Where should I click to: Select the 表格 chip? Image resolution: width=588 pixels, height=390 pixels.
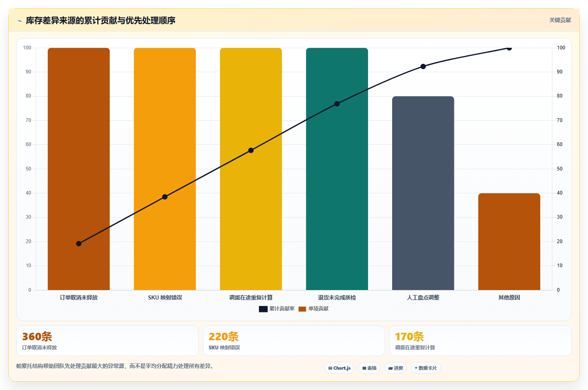click(369, 368)
